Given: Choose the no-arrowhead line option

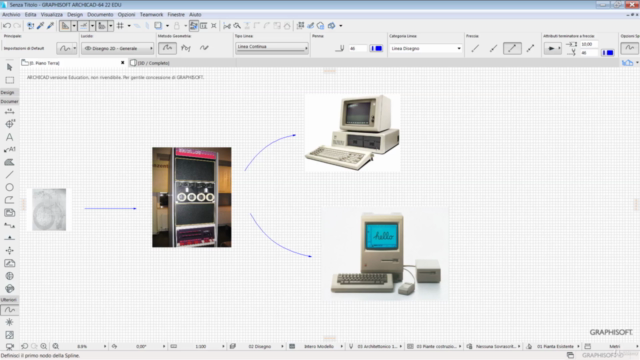Looking at the screenshot, I should tap(475, 48).
